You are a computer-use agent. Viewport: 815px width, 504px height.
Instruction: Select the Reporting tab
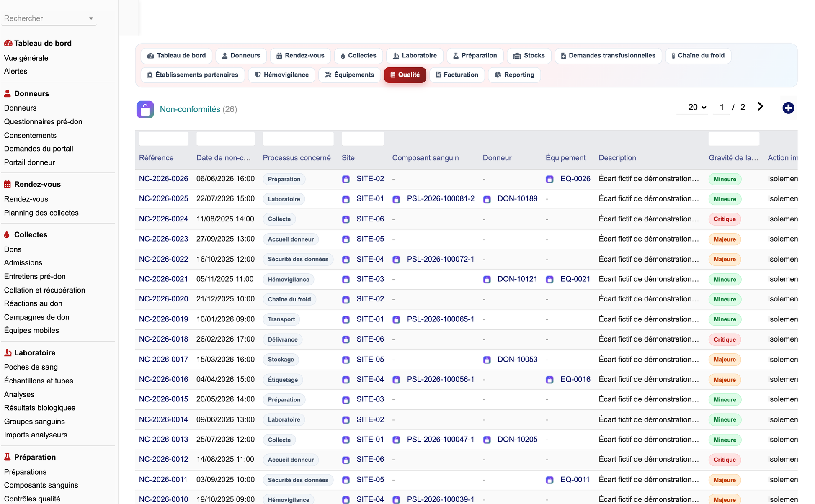coord(514,75)
